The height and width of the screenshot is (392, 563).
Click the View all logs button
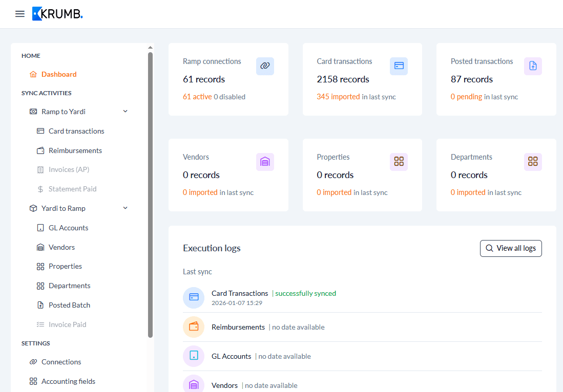[511, 248]
